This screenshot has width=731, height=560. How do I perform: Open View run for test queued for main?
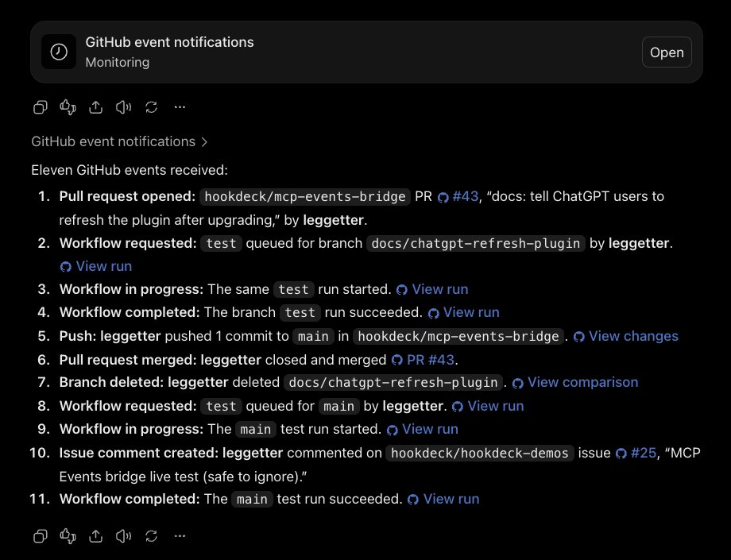pos(488,406)
